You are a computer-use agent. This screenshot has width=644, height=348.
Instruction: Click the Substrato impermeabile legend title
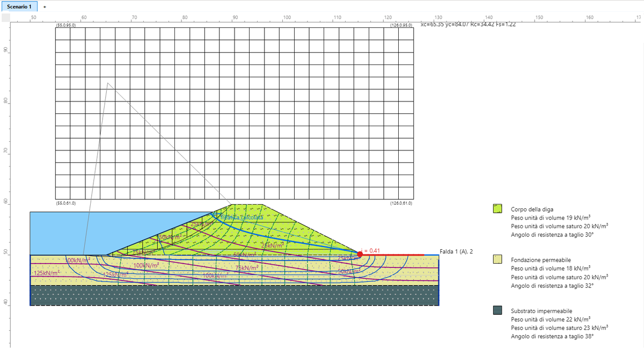[x=541, y=311]
